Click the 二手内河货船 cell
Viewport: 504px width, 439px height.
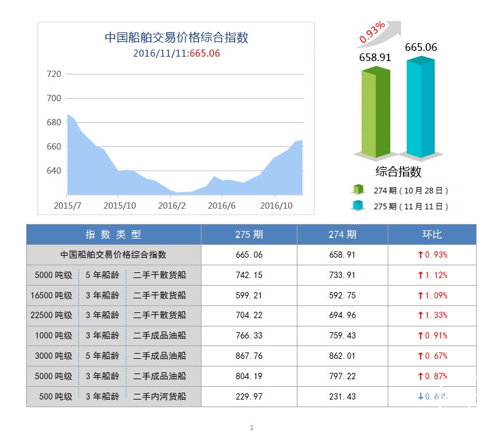pyautogui.click(x=160, y=396)
